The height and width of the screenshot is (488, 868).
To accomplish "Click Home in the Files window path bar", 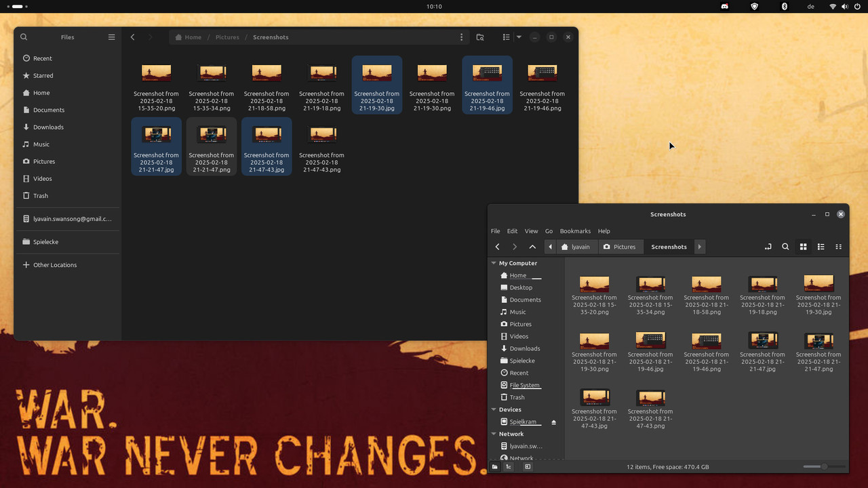I will [188, 37].
